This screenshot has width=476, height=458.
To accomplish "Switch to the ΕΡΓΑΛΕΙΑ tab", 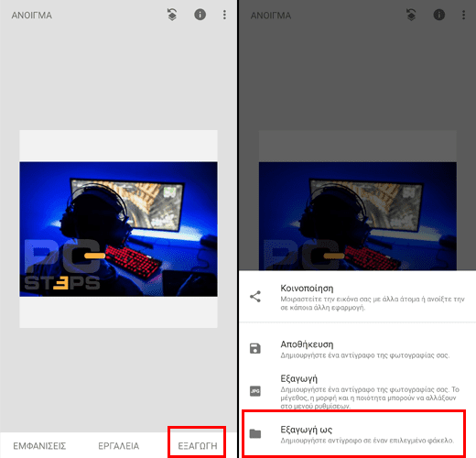I will (119, 446).
